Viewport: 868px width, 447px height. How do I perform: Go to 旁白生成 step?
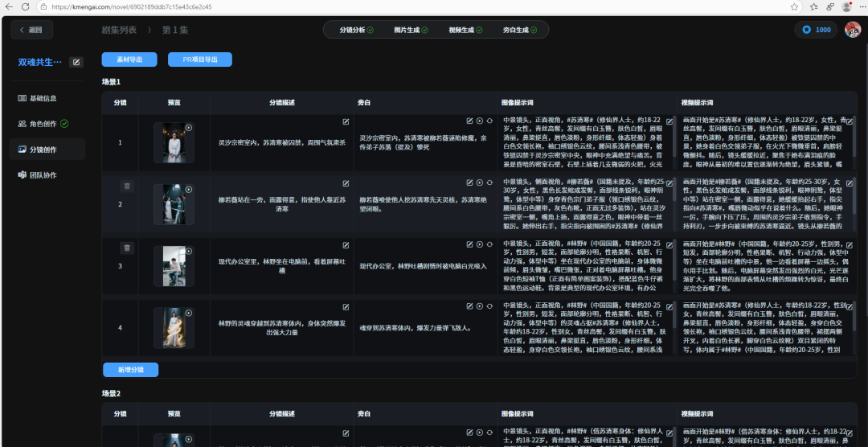(520, 30)
